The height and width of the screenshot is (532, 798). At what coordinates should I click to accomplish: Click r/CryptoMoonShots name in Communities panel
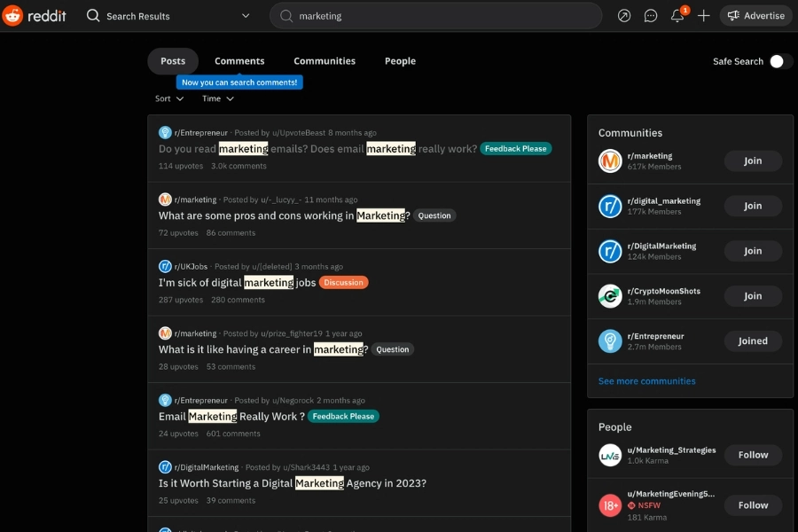click(663, 291)
